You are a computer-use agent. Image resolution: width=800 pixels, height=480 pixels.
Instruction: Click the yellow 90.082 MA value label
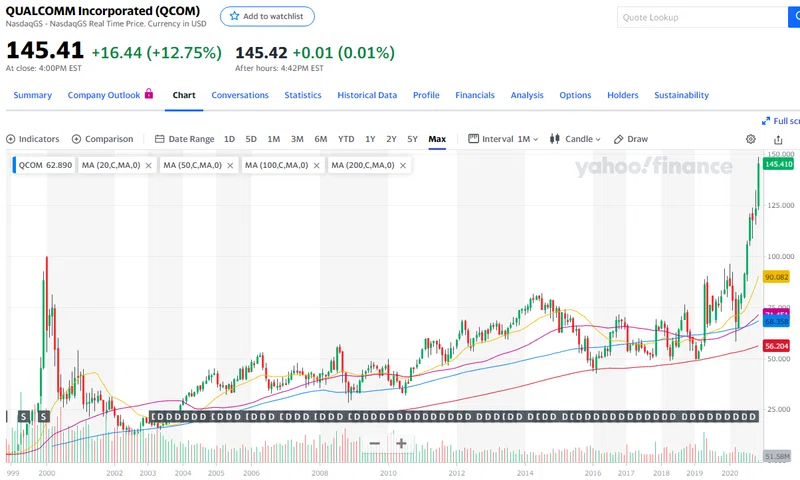777,277
